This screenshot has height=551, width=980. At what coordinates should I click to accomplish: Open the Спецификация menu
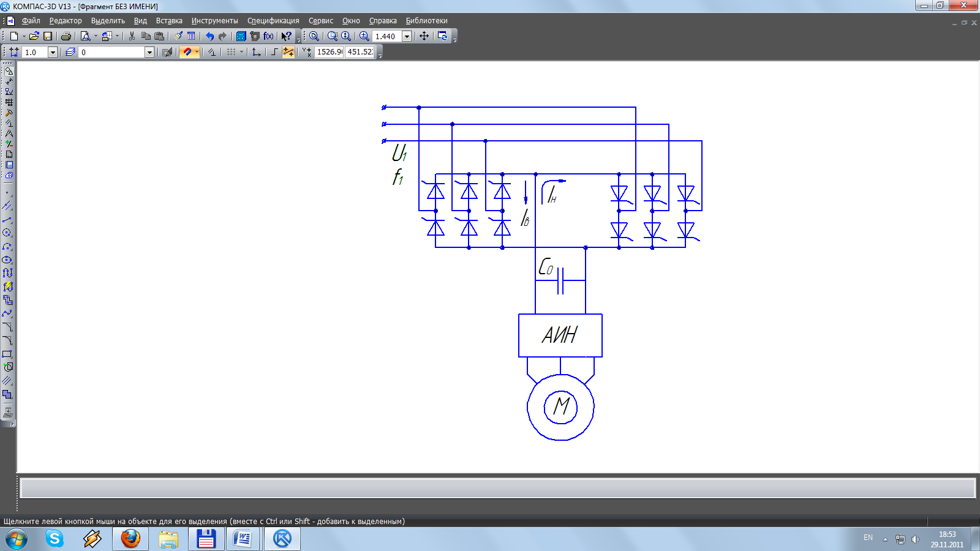point(273,21)
